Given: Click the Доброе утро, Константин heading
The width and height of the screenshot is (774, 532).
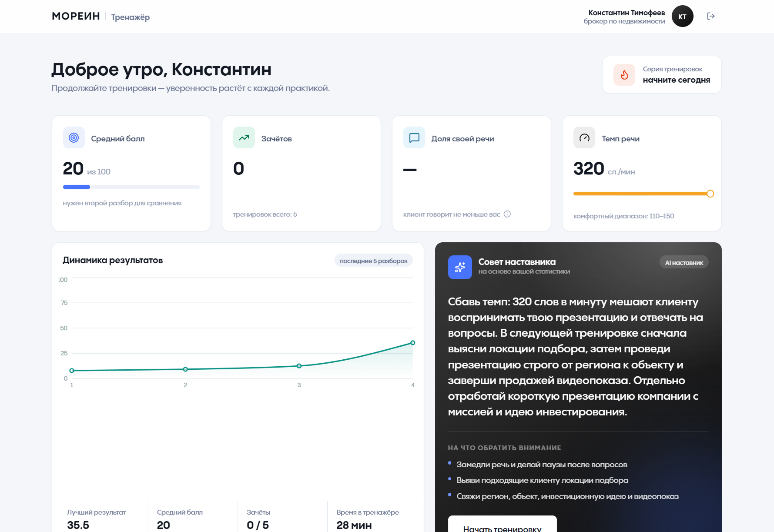Looking at the screenshot, I should point(161,70).
